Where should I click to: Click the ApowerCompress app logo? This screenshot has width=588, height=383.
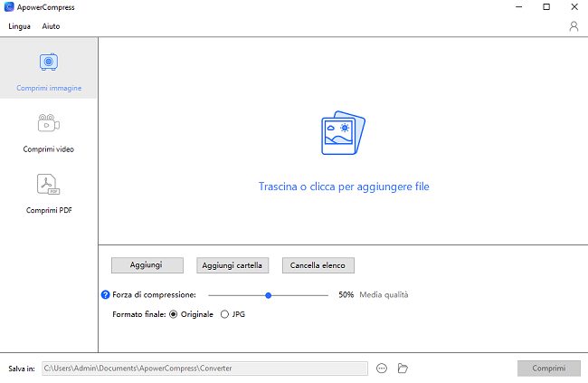coord(9,7)
